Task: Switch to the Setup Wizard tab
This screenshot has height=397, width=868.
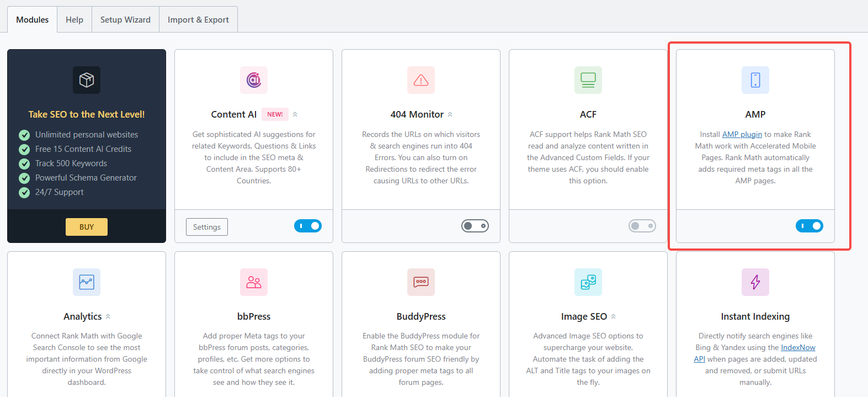Action: click(x=125, y=20)
